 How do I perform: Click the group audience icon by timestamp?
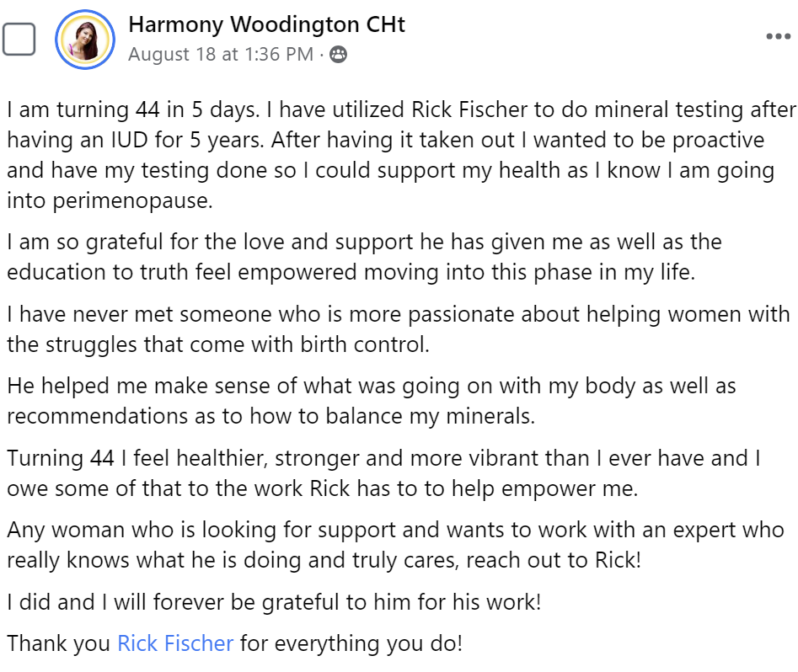pos(338,56)
